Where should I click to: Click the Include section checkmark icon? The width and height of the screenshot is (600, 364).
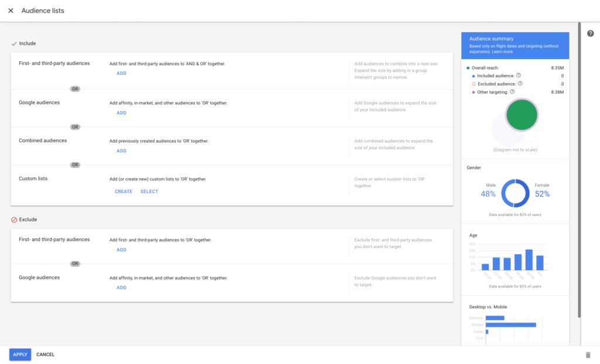[14, 44]
